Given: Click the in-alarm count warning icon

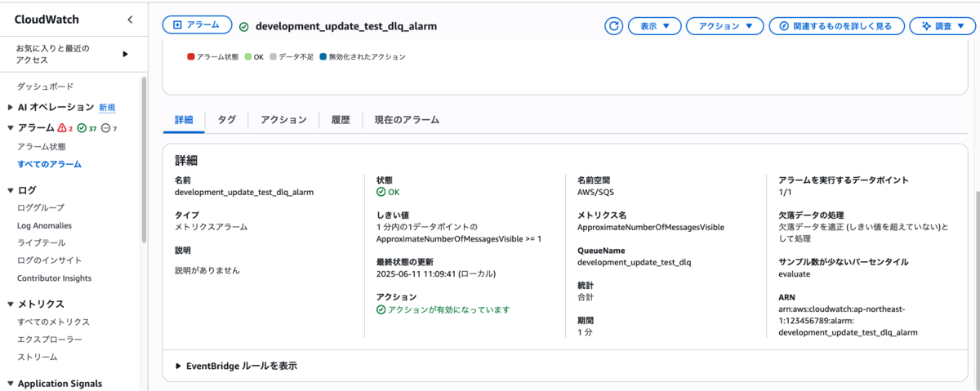Looking at the screenshot, I should click(x=62, y=129).
